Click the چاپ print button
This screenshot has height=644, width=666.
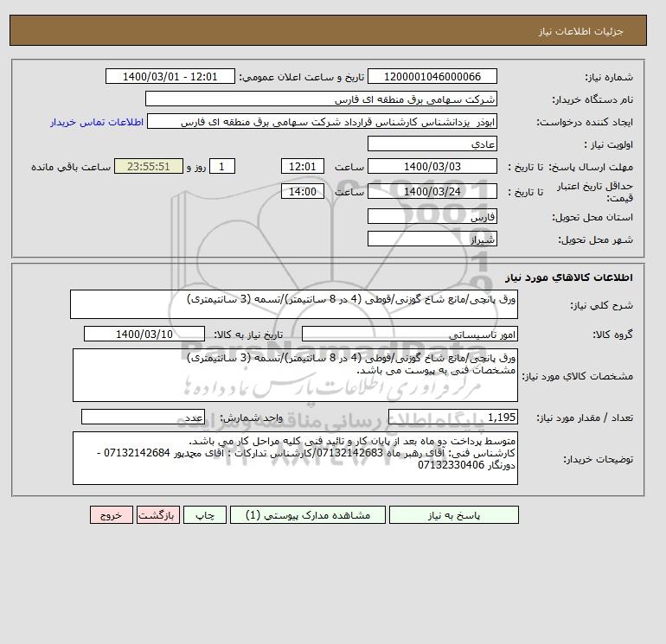coord(205,515)
